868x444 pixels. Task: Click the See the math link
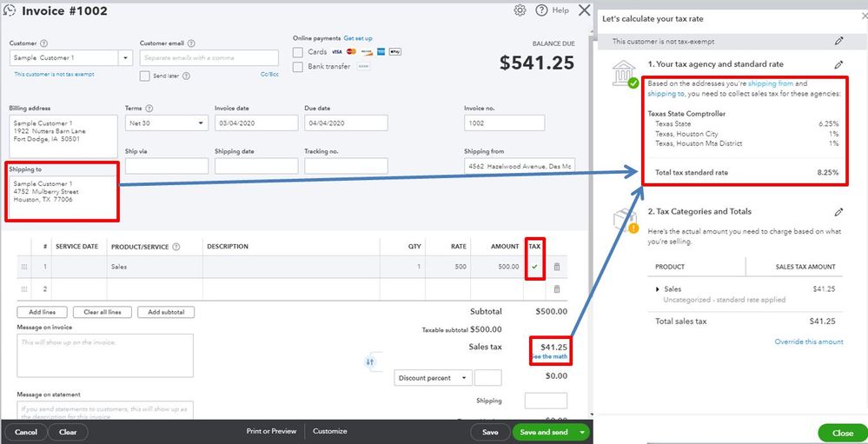[x=549, y=356]
